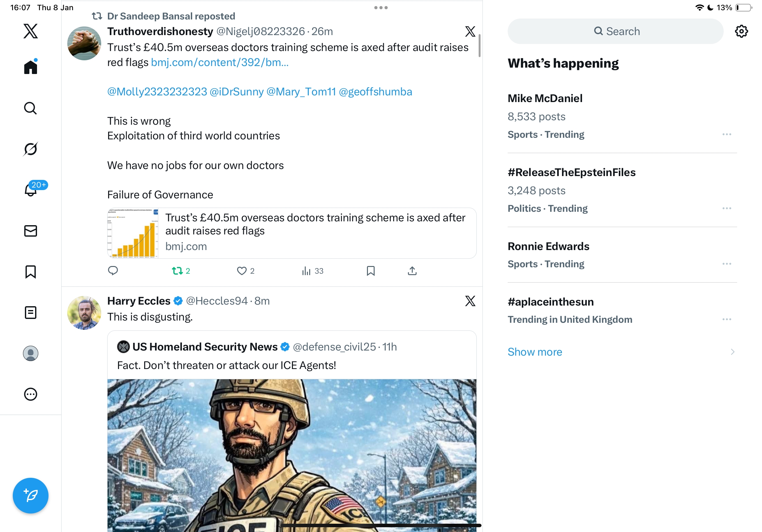Open @iDrSunny mention link
Image resolution: width=762 pixels, height=532 pixels.
click(237, 92)
